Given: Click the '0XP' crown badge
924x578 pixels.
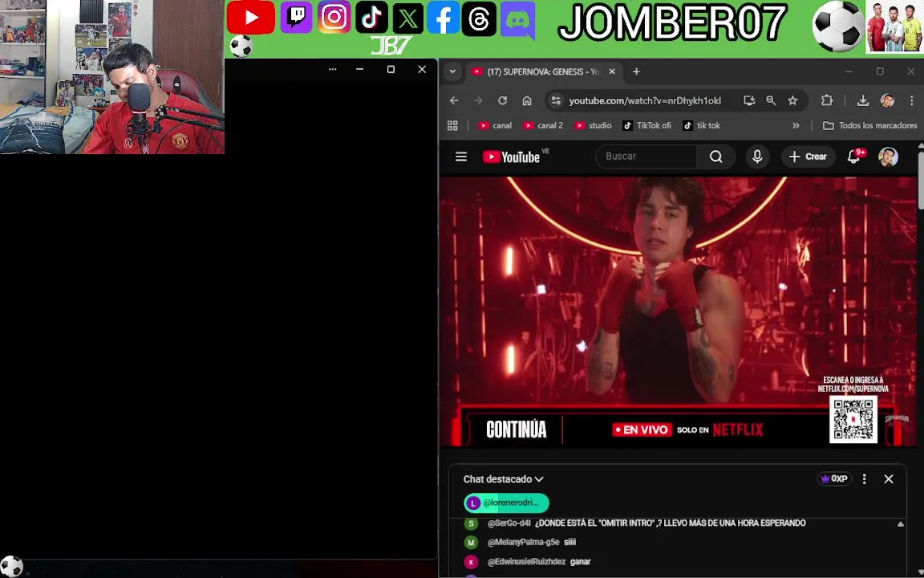Looking at the screenshot, I should (834, 479).
